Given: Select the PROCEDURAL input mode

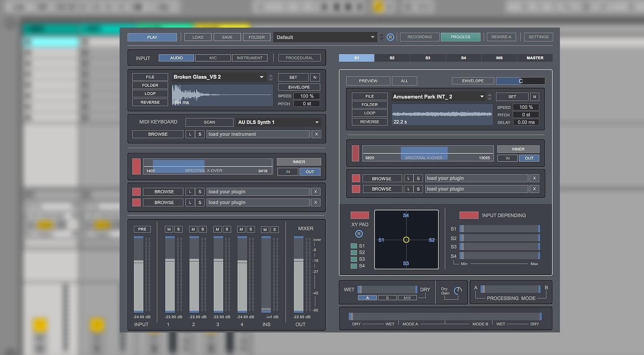Looking at the screenshot, I should coord(299,58).
